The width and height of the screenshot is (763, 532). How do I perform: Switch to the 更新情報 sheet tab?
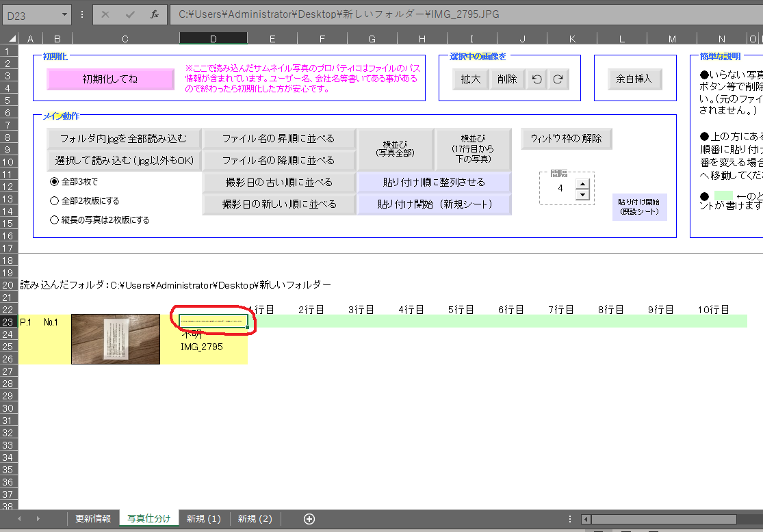click(93, 519)
